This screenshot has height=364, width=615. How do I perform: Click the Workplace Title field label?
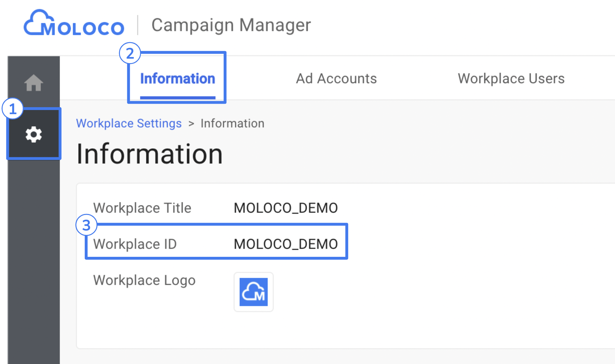(x=142, y=208)
